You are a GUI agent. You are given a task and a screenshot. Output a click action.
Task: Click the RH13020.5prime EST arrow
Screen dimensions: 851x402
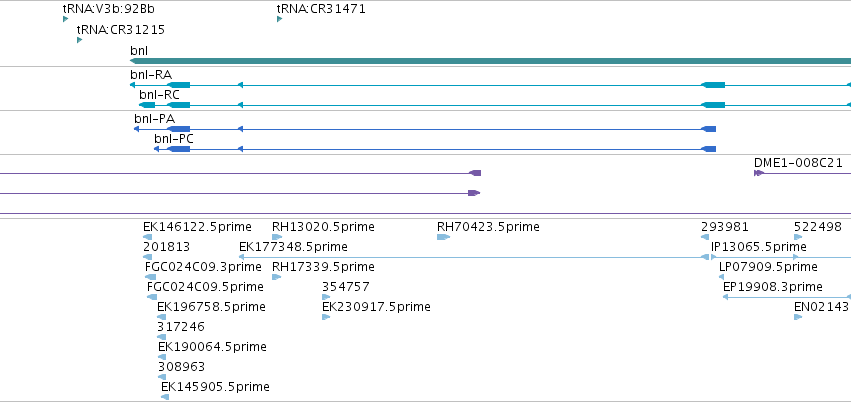[x=277, y=237]
